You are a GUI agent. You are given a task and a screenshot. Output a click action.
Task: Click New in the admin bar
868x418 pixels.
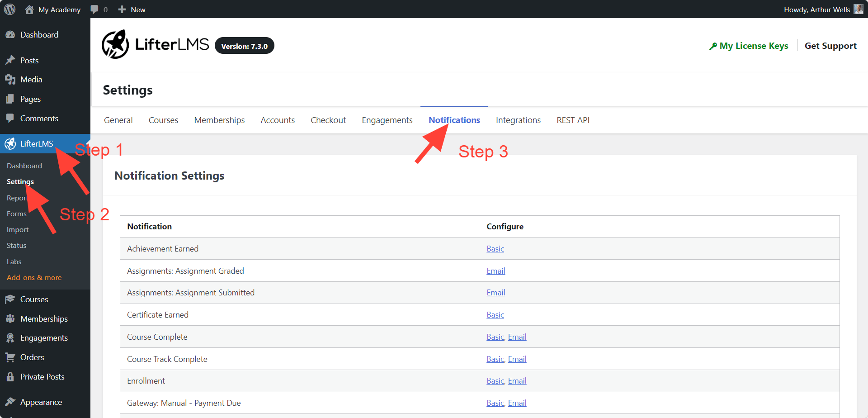pyautogui.click(x=138, y=9)
